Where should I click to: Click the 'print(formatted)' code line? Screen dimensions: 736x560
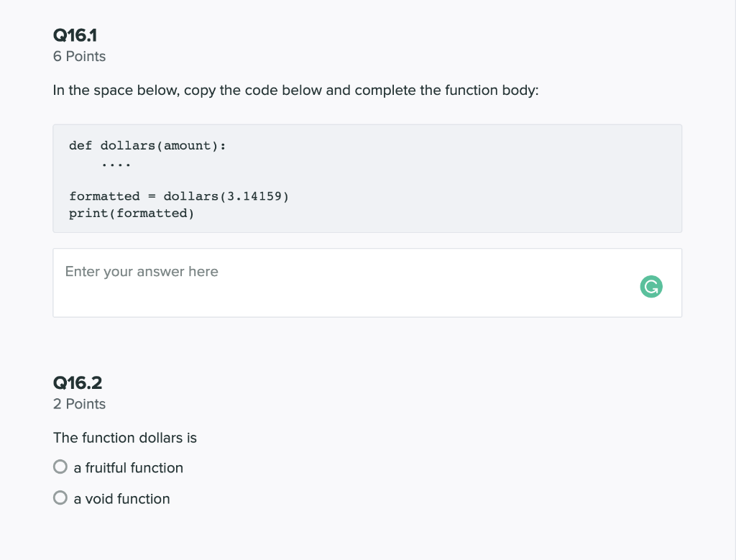[x=131, y=213]
